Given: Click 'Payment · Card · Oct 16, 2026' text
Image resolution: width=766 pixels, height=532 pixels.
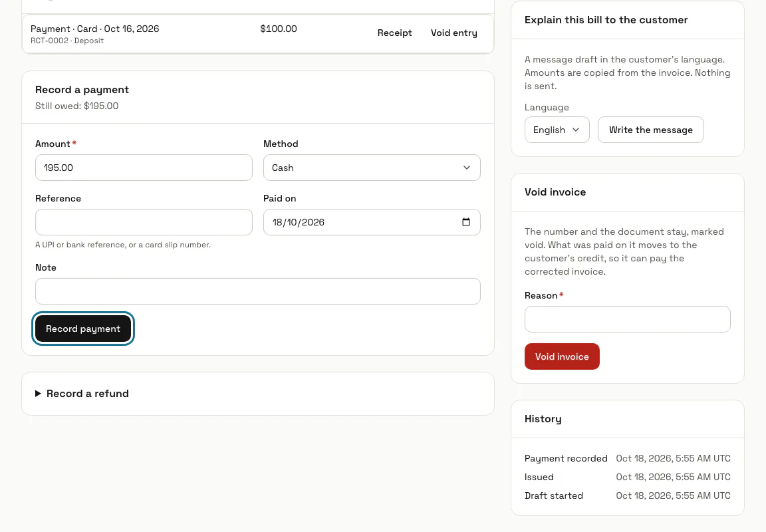Looking at the screenshot, I should (x=95, y=29).
